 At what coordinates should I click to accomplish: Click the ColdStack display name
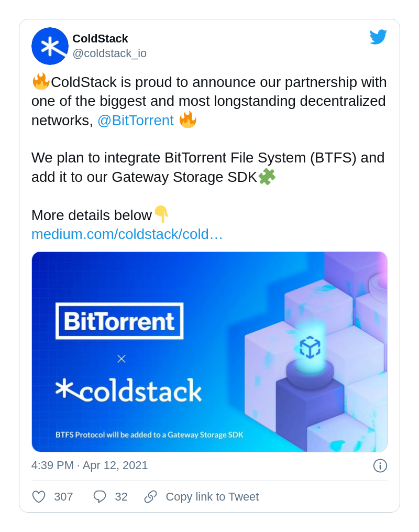tap(100, 38)
